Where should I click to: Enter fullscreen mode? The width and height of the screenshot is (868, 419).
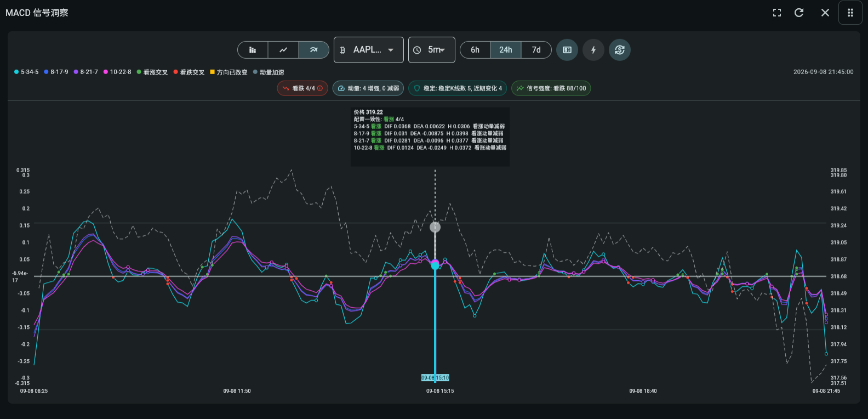pos(777,13)
